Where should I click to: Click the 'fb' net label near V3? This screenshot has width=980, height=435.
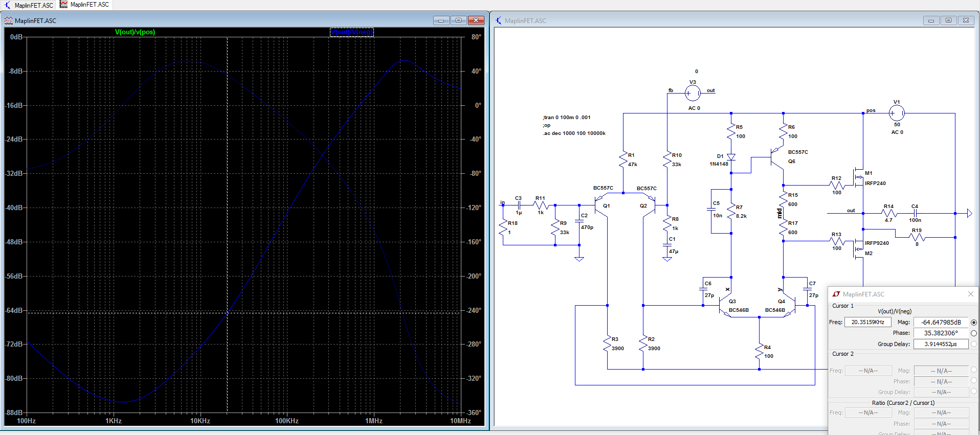point(671,90)
